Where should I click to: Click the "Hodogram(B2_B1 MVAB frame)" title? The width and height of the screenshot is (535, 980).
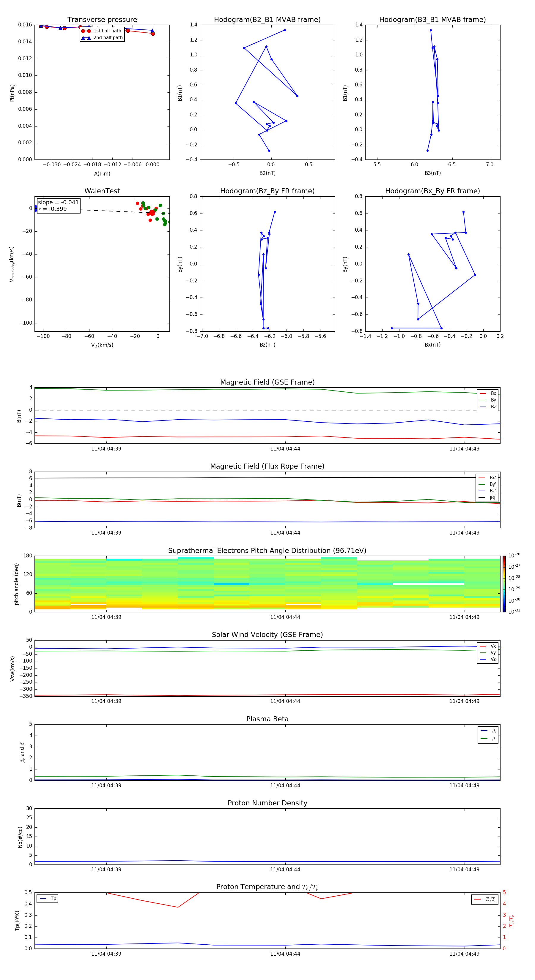(267, 20)
